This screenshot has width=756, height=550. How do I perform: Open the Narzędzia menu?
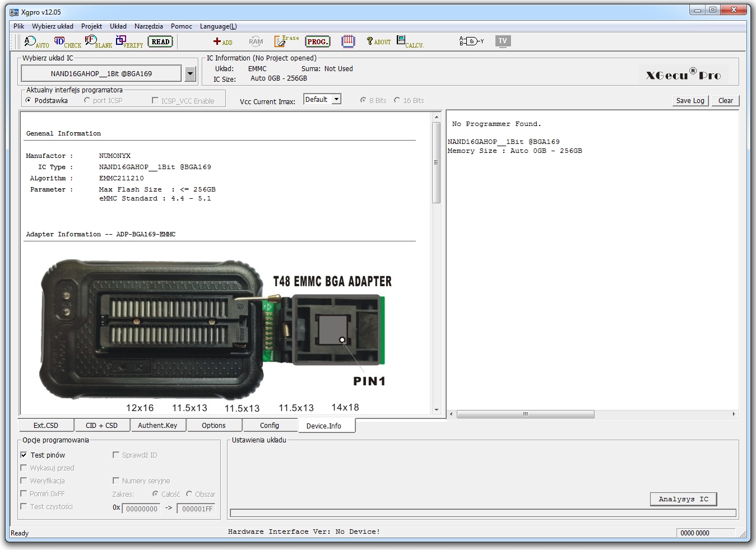click(149, 26)
